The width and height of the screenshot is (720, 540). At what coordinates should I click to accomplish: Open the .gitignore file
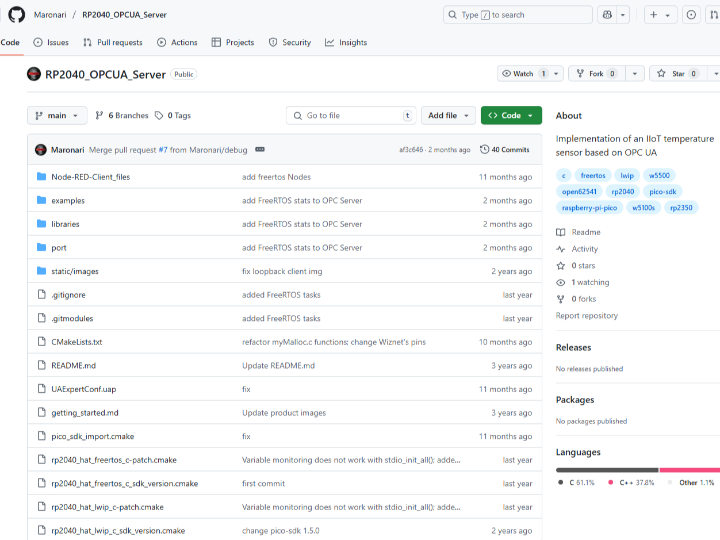[68, 295]
